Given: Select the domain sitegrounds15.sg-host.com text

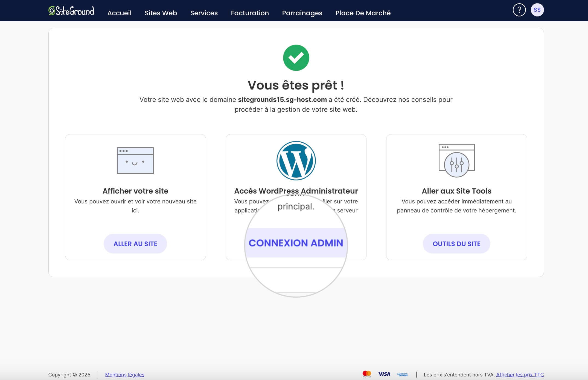Looking at the screenshot, I should click(283, 99).
